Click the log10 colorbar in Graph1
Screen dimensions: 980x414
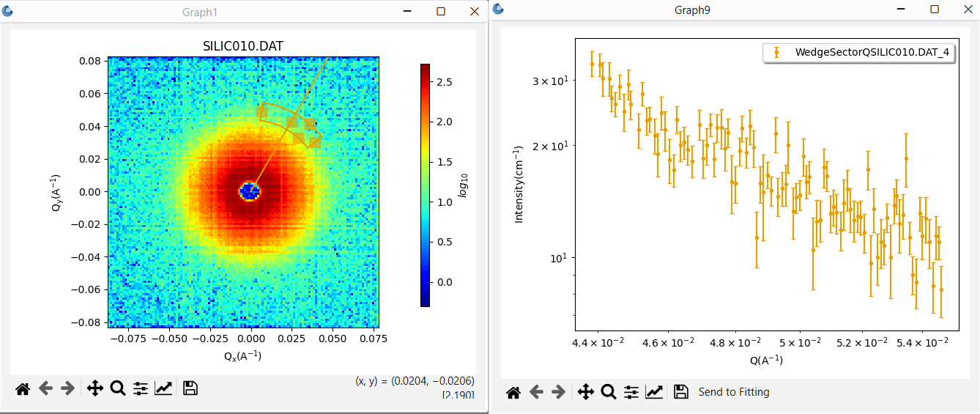click(x=425, y=185)
